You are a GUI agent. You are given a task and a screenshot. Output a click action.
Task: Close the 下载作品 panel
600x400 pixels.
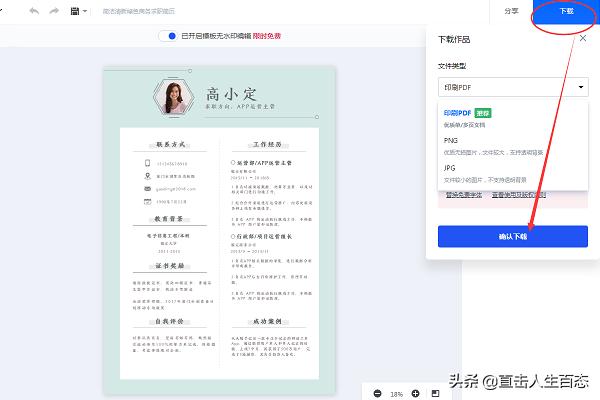click(582, 38)
